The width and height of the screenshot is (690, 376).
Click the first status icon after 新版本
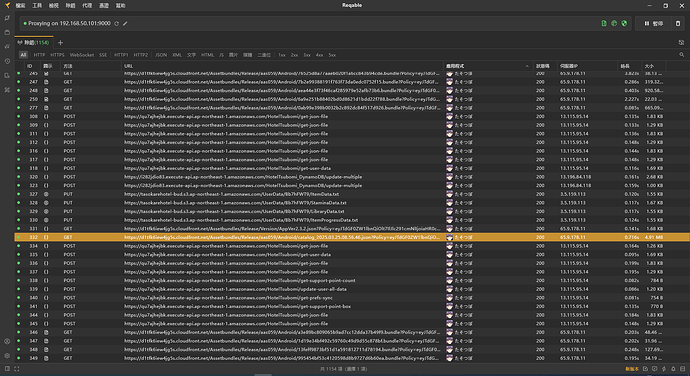[x=645, y=369]
